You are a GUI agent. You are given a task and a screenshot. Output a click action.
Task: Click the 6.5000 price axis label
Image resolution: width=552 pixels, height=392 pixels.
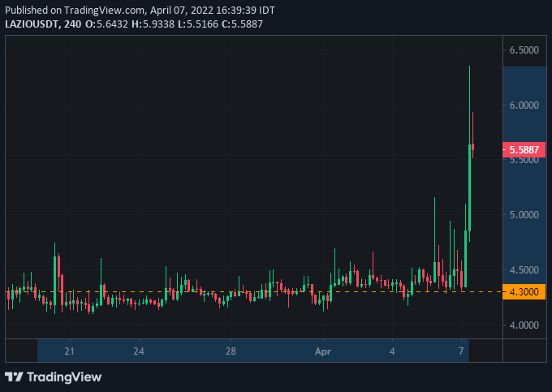[x=524, y=50]
